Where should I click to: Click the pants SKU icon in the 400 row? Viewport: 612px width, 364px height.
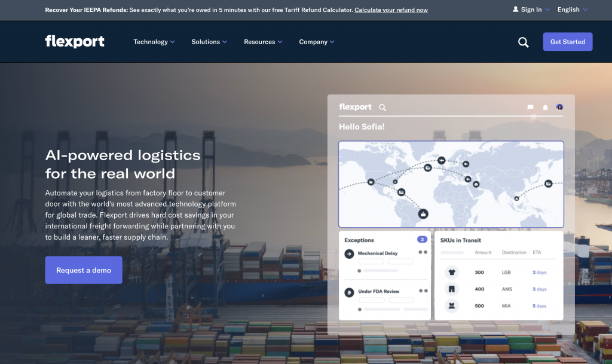coord(452,289)
